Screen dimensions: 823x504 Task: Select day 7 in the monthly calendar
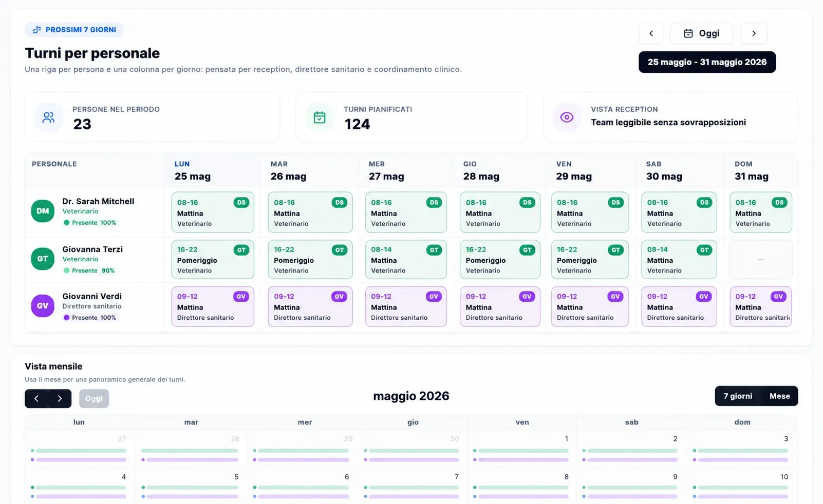click(456, 477)
